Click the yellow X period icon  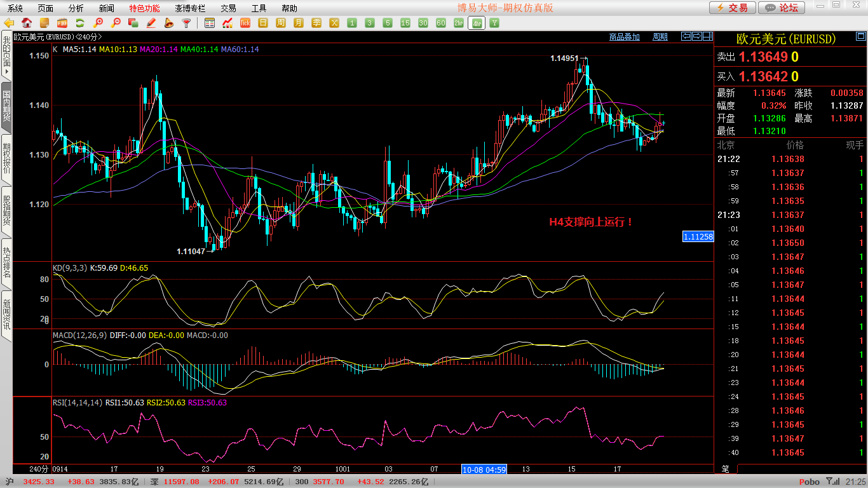point(334,23)
